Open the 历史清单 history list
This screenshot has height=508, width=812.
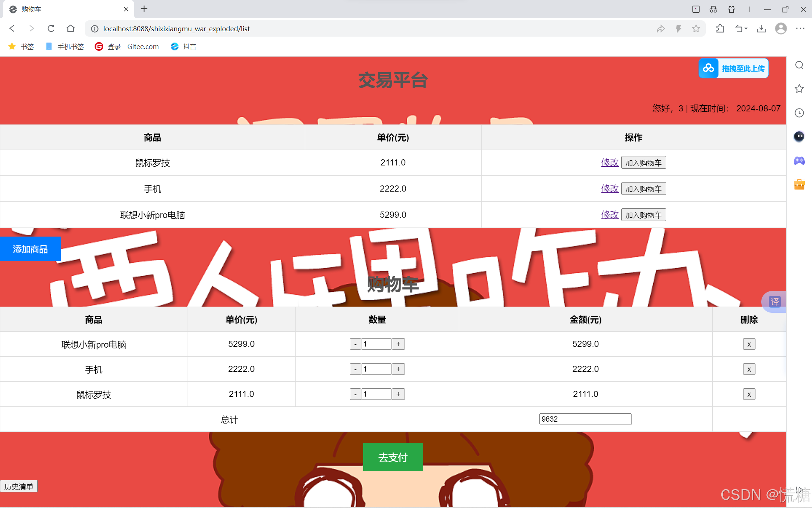[19, 486]
